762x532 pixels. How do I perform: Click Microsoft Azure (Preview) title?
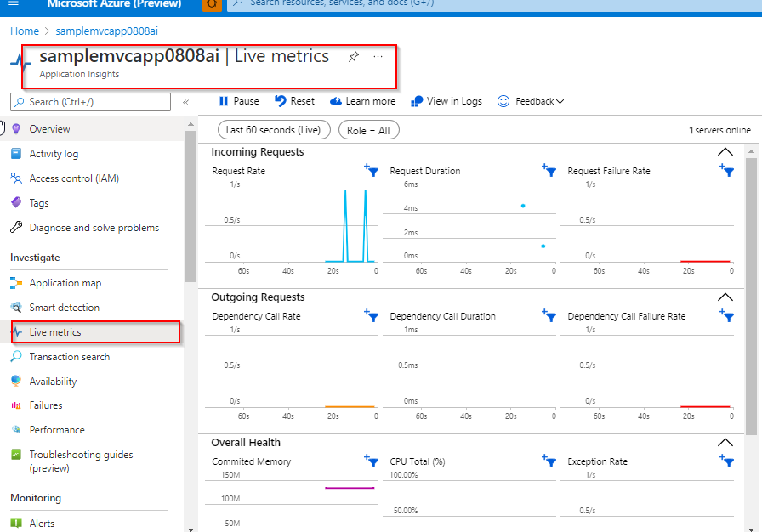tap(114, 4)
